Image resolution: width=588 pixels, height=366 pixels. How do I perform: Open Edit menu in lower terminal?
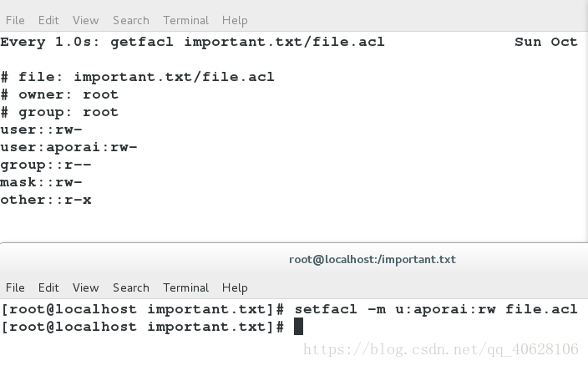point(48,287)
